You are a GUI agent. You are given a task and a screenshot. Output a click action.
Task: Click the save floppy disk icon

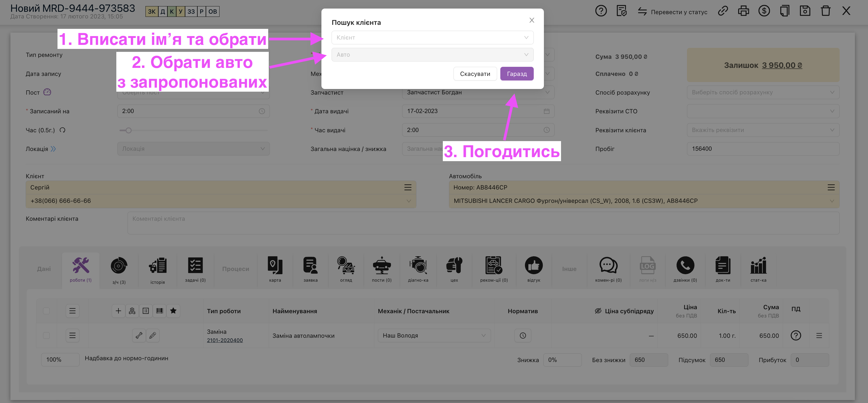805,11
